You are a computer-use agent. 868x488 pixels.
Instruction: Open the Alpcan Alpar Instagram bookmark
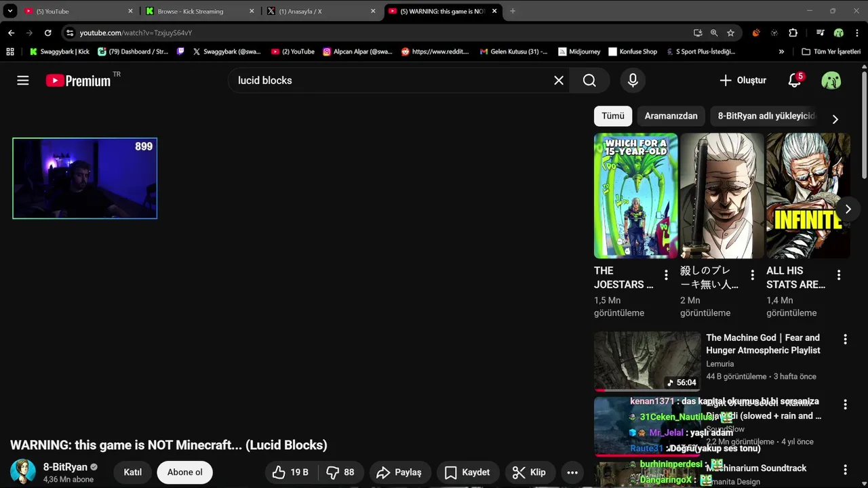[357, 52]
